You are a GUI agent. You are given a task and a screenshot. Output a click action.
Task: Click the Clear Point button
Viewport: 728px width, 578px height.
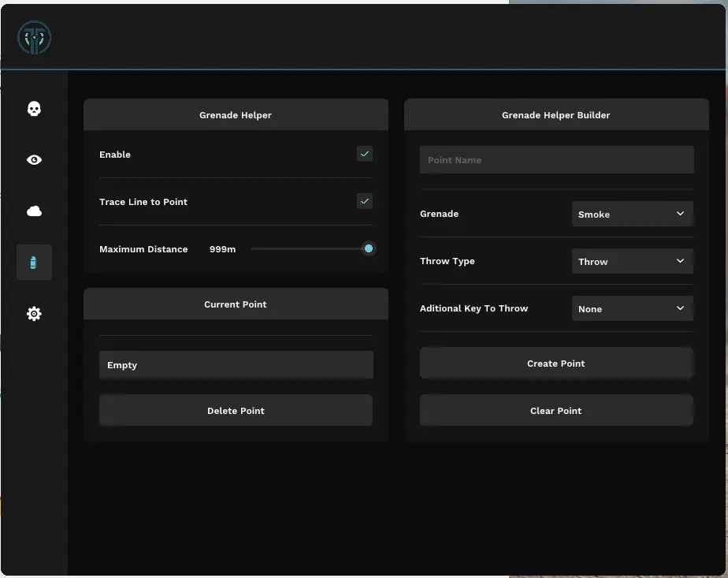(556, 411)
